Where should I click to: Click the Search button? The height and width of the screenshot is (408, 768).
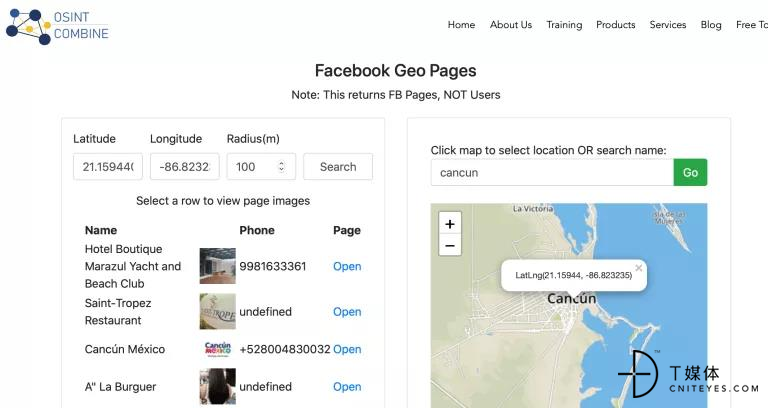[338, 167]
